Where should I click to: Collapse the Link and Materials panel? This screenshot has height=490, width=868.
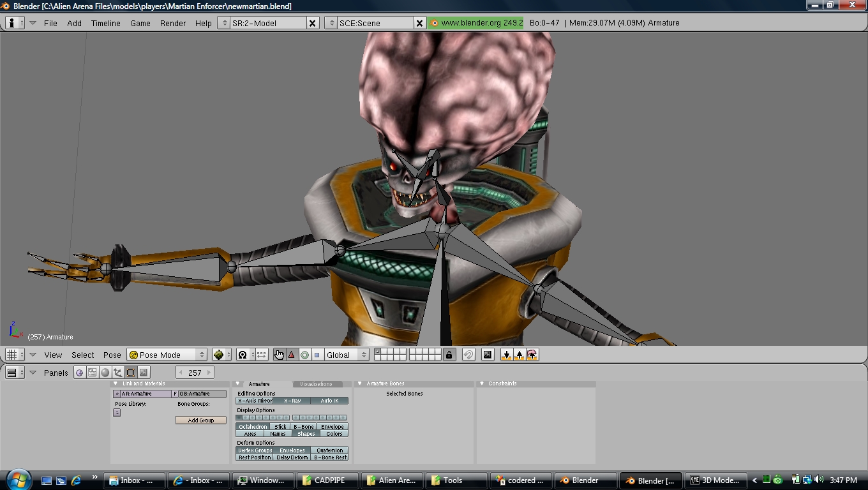(x=116, y=383)
